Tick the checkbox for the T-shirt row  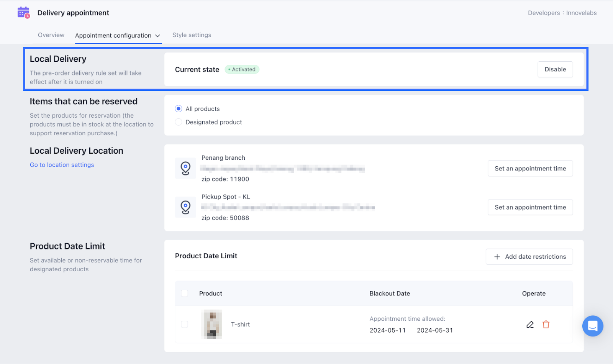click(x=185, y=325)
